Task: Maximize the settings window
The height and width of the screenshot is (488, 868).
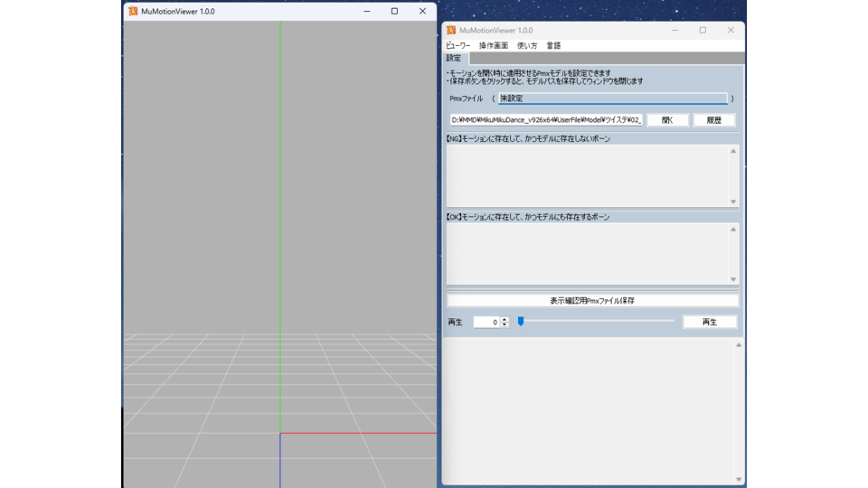Action: pyautogui.click(x=703, y=31)
